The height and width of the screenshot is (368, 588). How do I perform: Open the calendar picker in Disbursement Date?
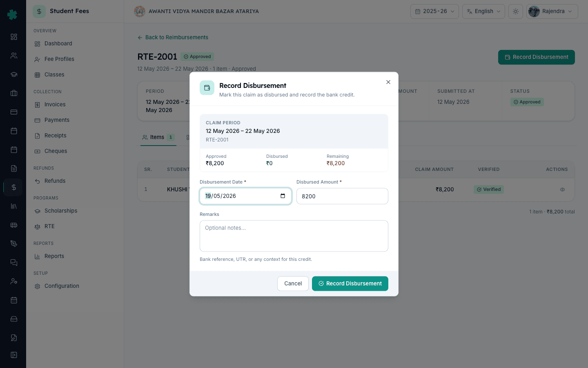tap(283, 196)
